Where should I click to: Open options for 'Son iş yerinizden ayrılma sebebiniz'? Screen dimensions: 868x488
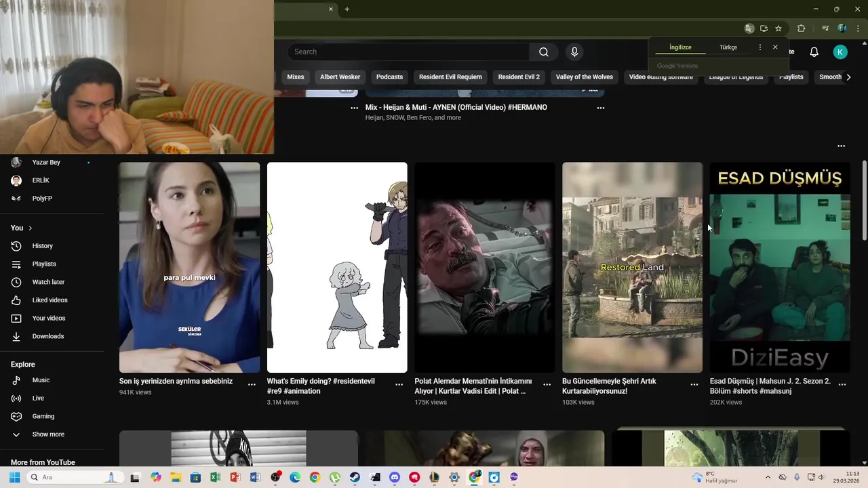(x=252, y=384)
